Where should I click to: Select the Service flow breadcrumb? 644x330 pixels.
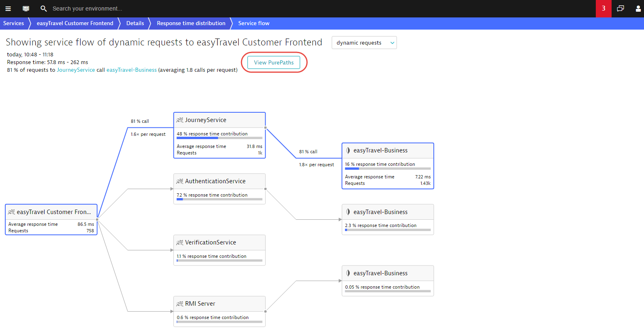(254, 24)
